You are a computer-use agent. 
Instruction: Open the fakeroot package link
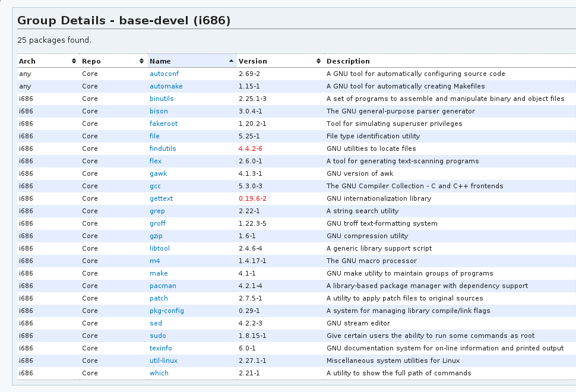coord(163,124)
